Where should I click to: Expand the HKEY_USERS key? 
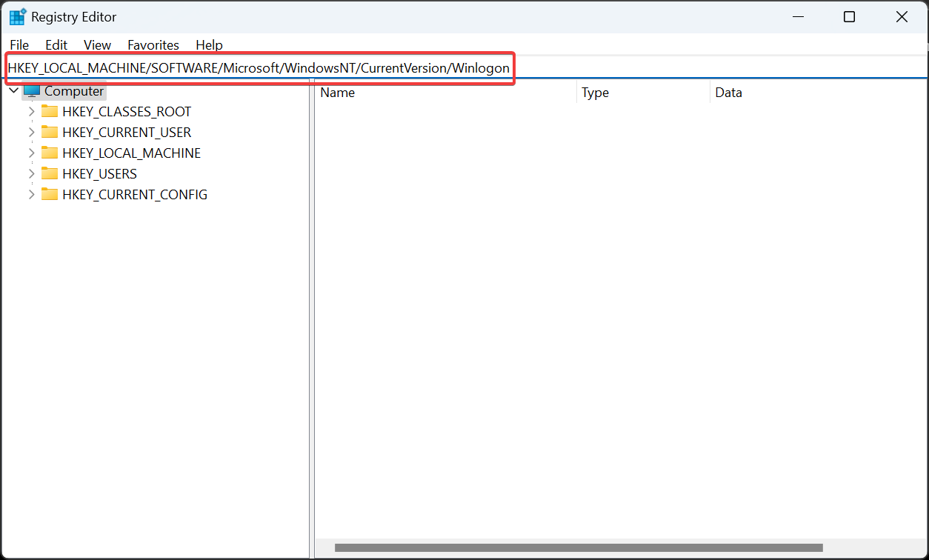pos(31,174)
